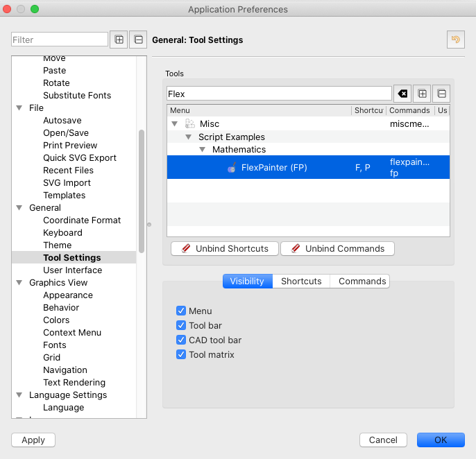Screen dimensions: 476x459
Task: Click the FlexPainter tool icon
Action: tap(232, 167)
